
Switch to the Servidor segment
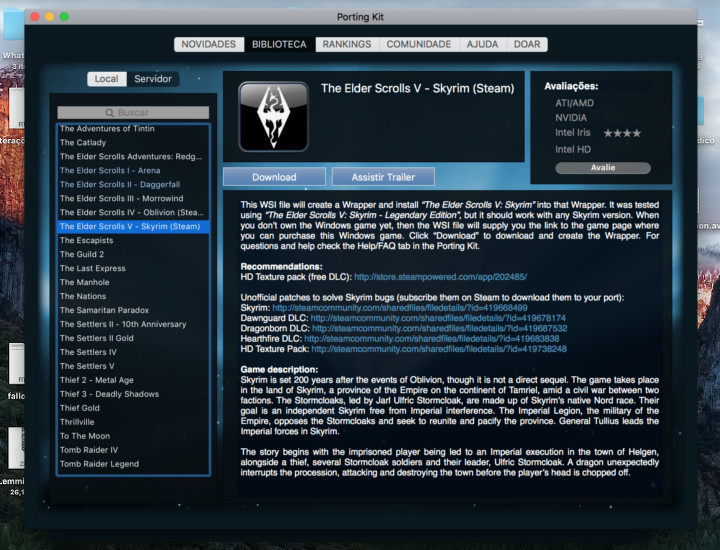[153, 79]
